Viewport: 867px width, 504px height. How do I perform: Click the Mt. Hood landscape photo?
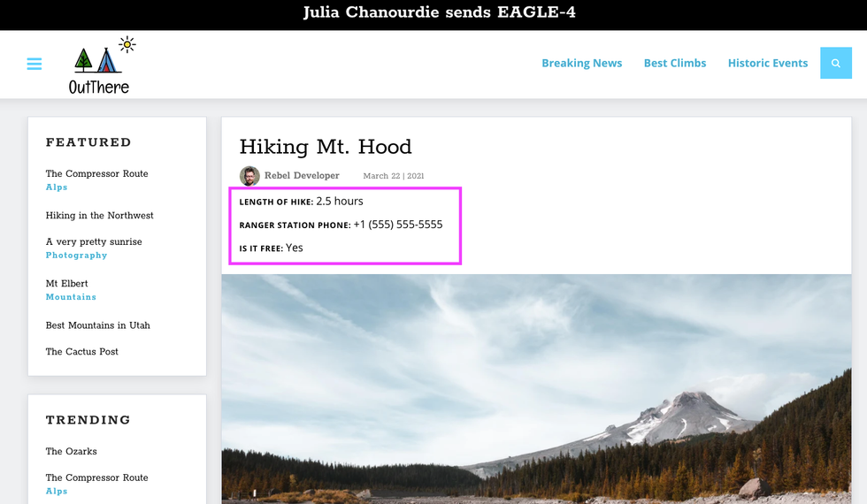coord(536,389)
